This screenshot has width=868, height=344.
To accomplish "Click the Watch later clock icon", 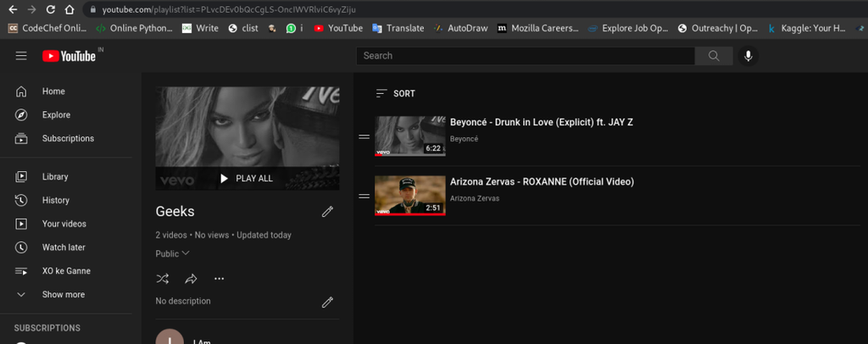I will pyautogui.click(x=21, y=247).
